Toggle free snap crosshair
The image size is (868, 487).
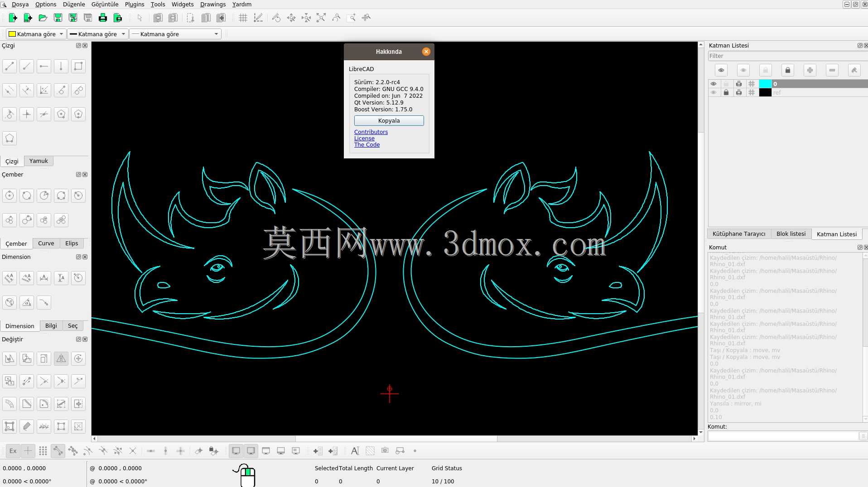point(28,451)
